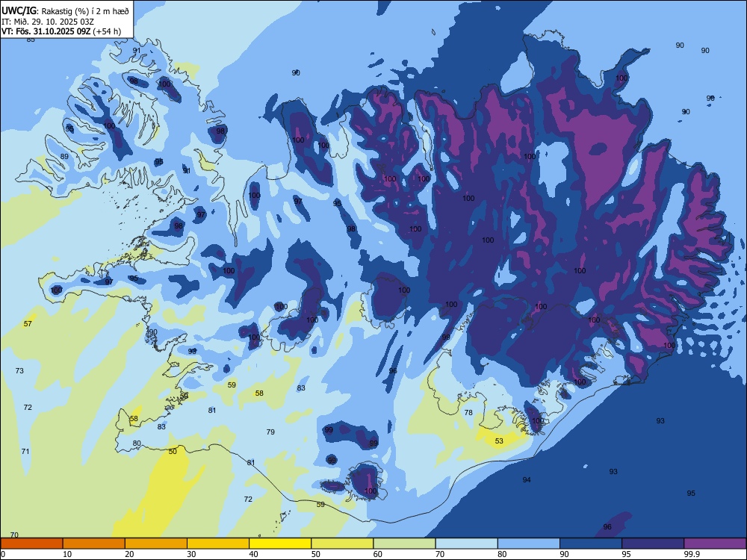Click the 20–30 legend color swatch
747x560 pixels.
[156, 544]
